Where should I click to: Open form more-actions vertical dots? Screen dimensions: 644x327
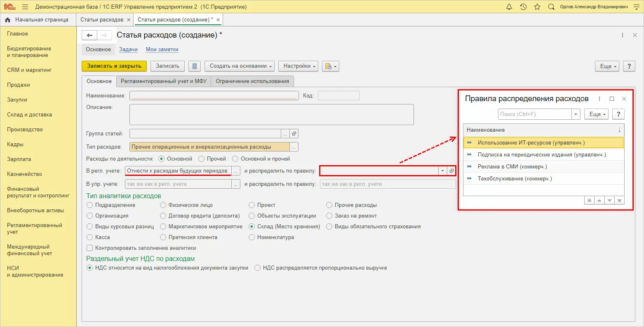click(623, 36)
